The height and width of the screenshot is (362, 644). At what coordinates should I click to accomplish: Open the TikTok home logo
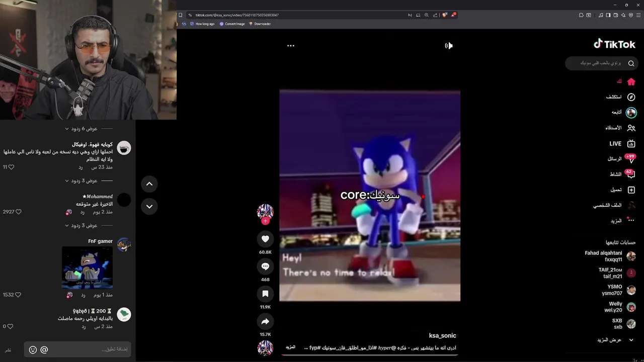(x=614, y=44)
